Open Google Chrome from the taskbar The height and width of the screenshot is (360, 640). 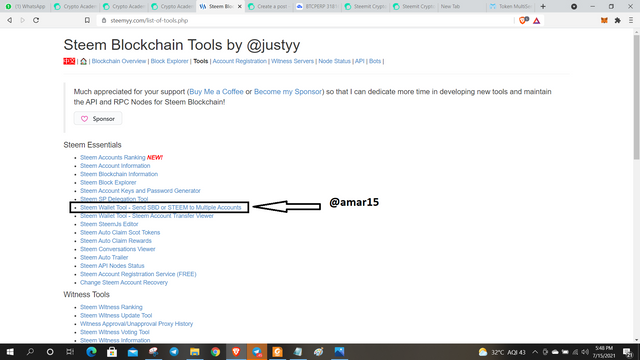pos(216,352)
